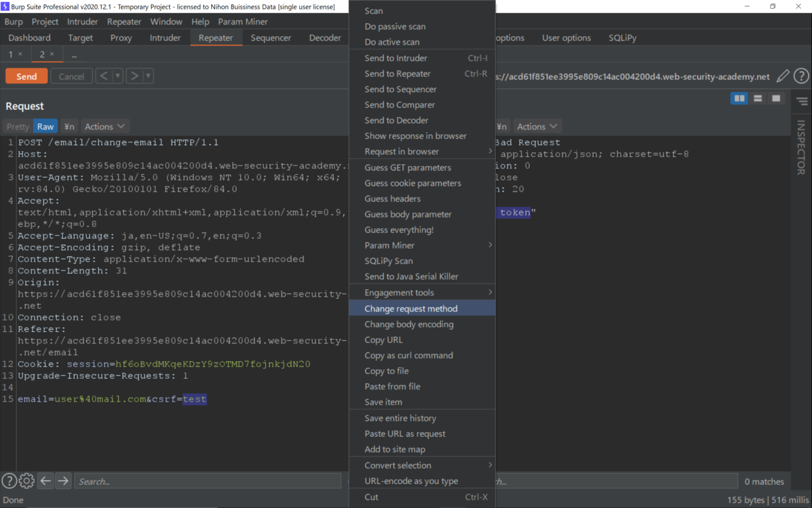Toggle response non-printable characters \n
The height and width of the screenshot is (508, 812).
click(501, 127)
